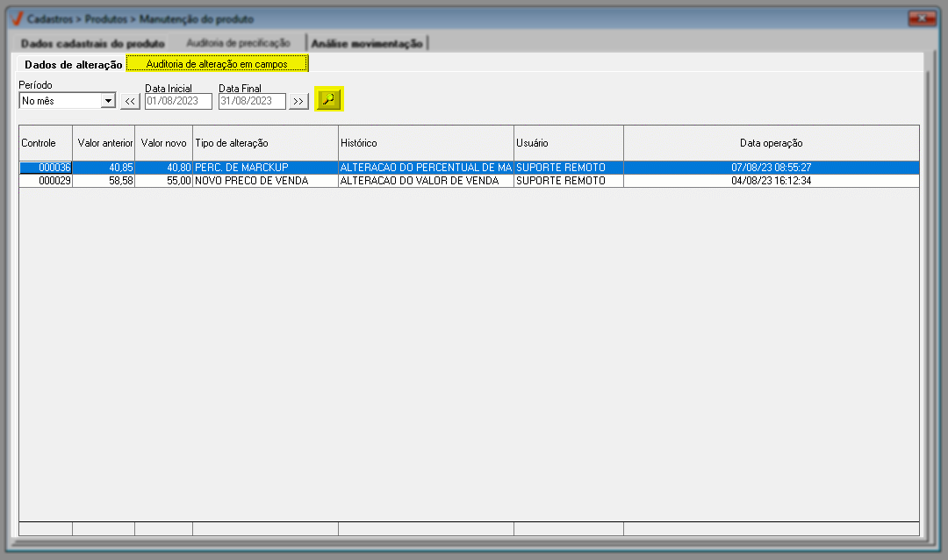Click the Data Final field
948x560 pixels.
[x=252, y=101]
